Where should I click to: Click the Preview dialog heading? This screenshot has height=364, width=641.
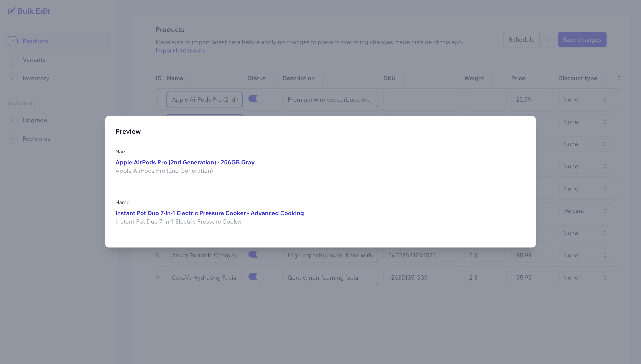pyautogui.click(x=128, y=131)
